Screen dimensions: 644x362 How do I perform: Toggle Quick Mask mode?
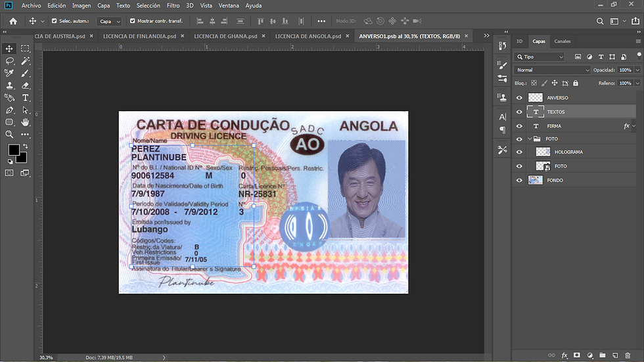click(9, 173)
